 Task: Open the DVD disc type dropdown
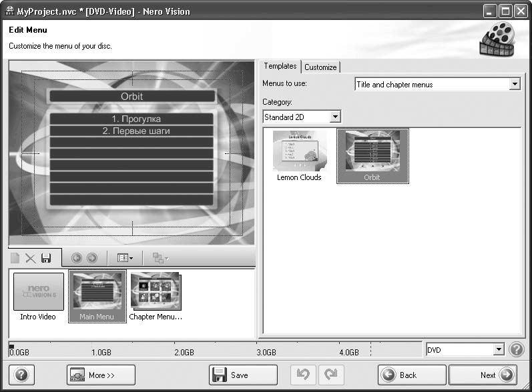499,350
